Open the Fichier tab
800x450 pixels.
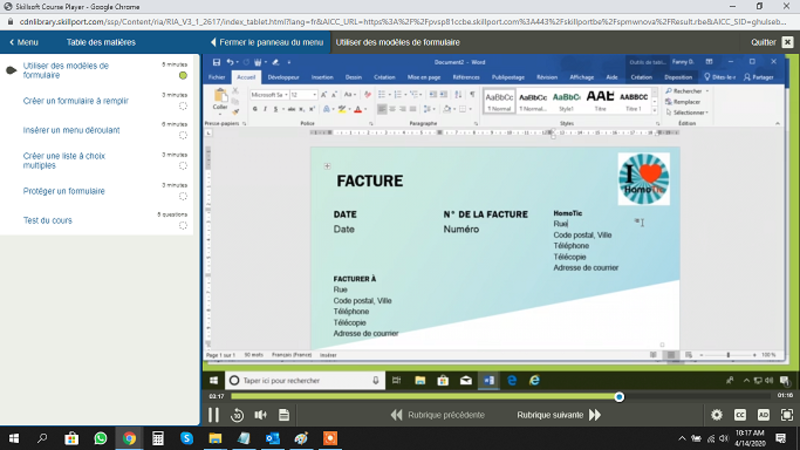pyautogui.click(x=217, y=78)
